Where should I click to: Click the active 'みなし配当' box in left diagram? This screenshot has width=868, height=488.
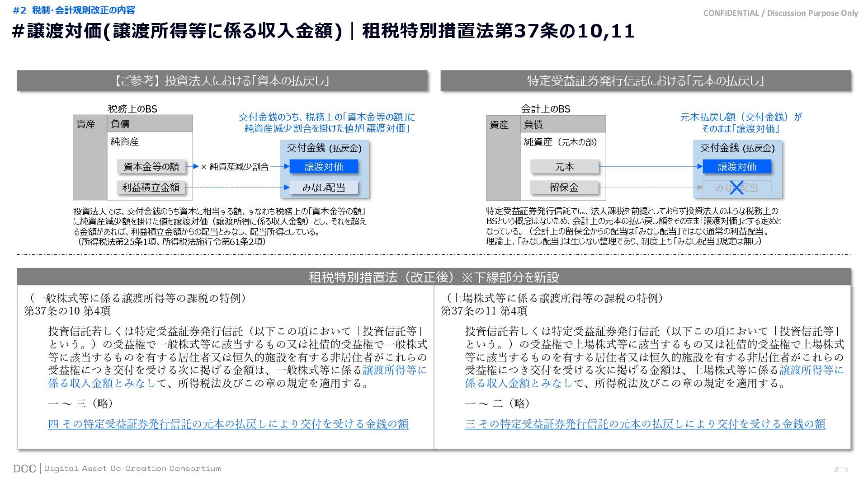[x=324, y=187]
